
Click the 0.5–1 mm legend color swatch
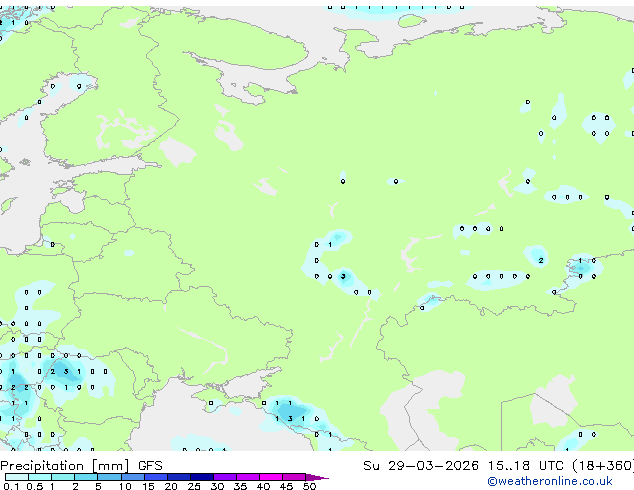[40, 477]
